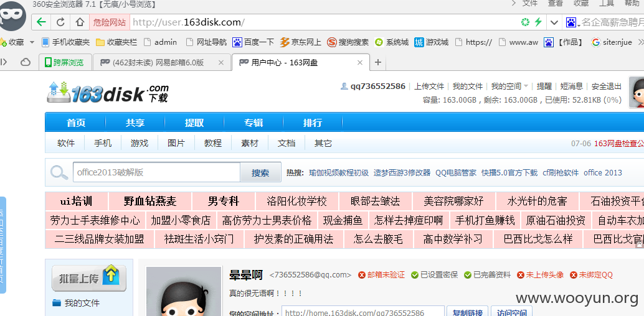Click the green circular arrows icon in address bar
The image size is (644, 316).
525,22
